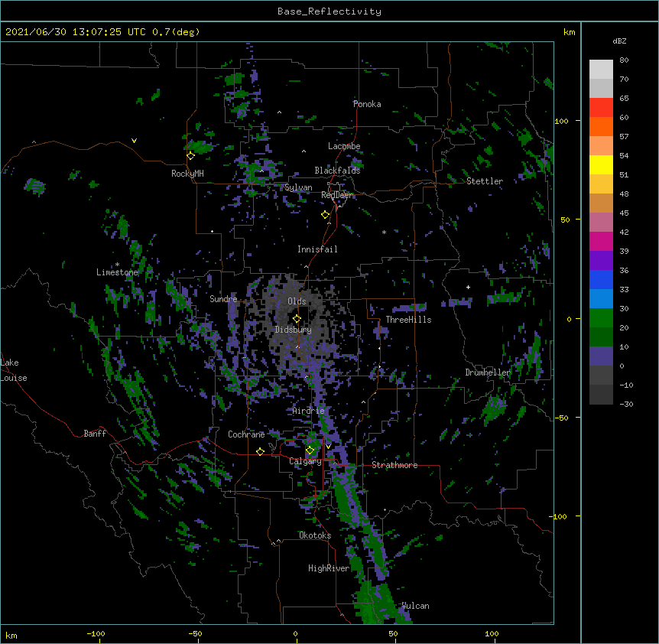Click the white caret marker west of Lacombe
The height and width of the screenshot is (644, 659).
click(304, 151)
